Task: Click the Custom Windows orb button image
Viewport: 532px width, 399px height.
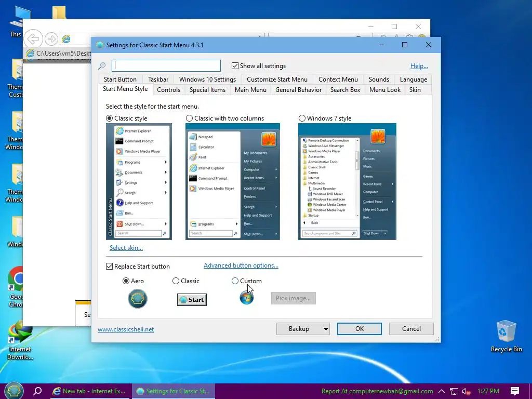Action: click(x=246, y=298)
